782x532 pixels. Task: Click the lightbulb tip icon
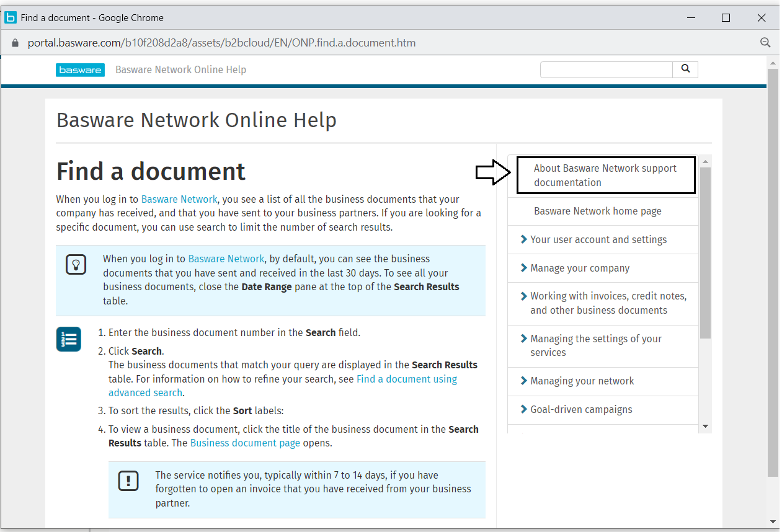click(x=76, y=264)
